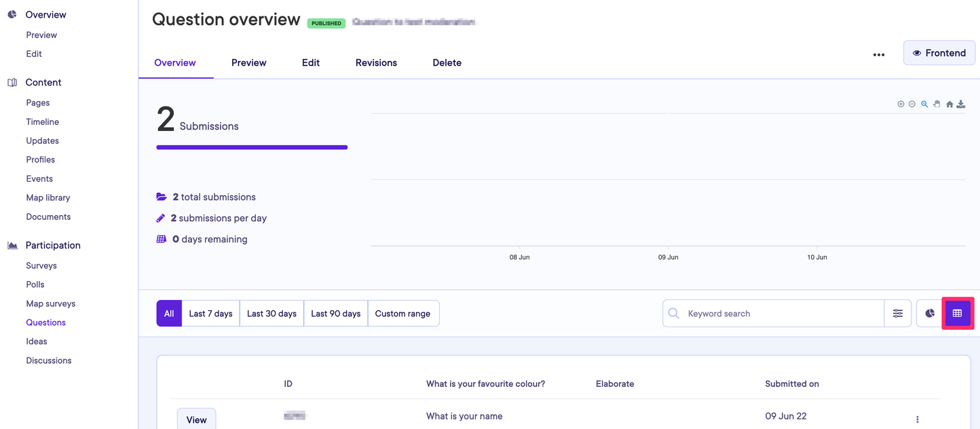Image resolution: width=980 pixels, height=429 pixels.
Task: Switch to the Edit tab
Action: (x=311, y=62)
